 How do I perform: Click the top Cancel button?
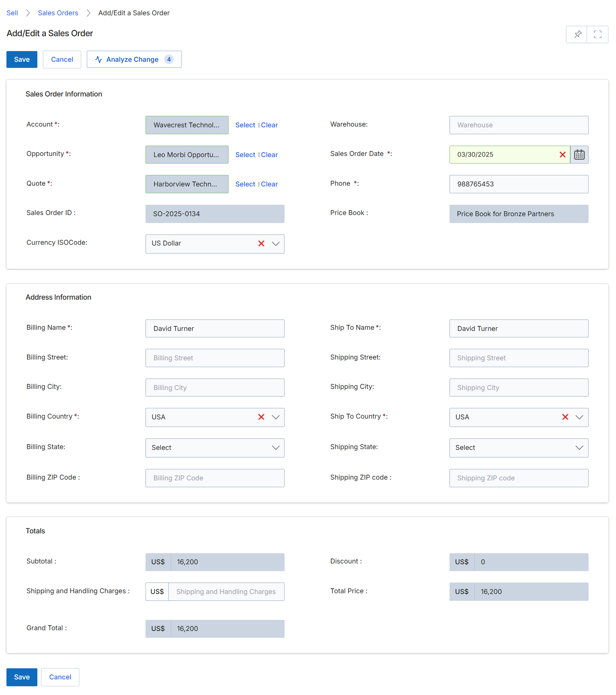(62, 59)
